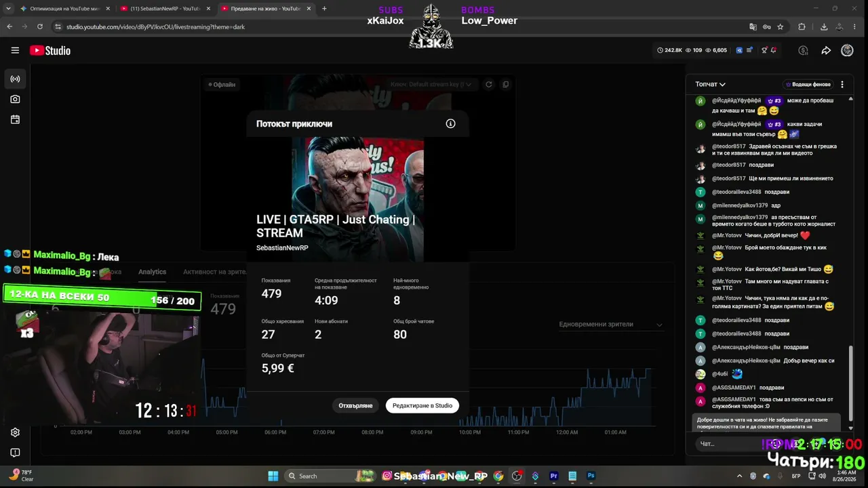This screenshot has width=868, height=488.
Task: Open the Webcam option in the sidebar
Action: (x=15, y=99)
